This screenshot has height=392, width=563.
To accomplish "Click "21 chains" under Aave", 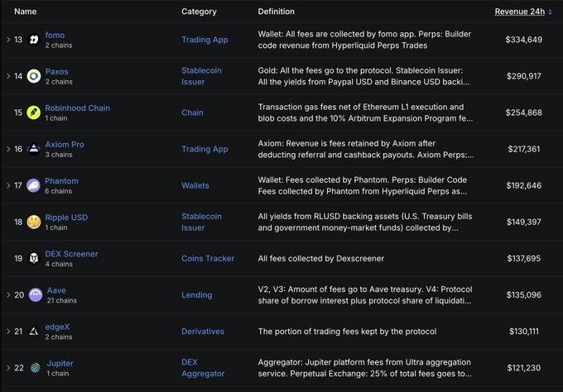I will point(62,300).
